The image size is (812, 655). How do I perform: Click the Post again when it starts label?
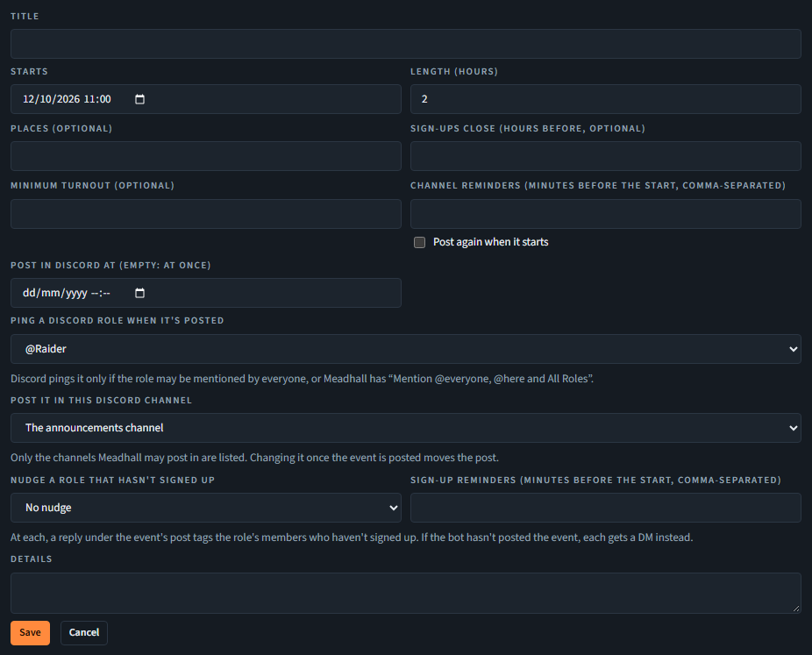pyautogui.click(x=490, y=242)
